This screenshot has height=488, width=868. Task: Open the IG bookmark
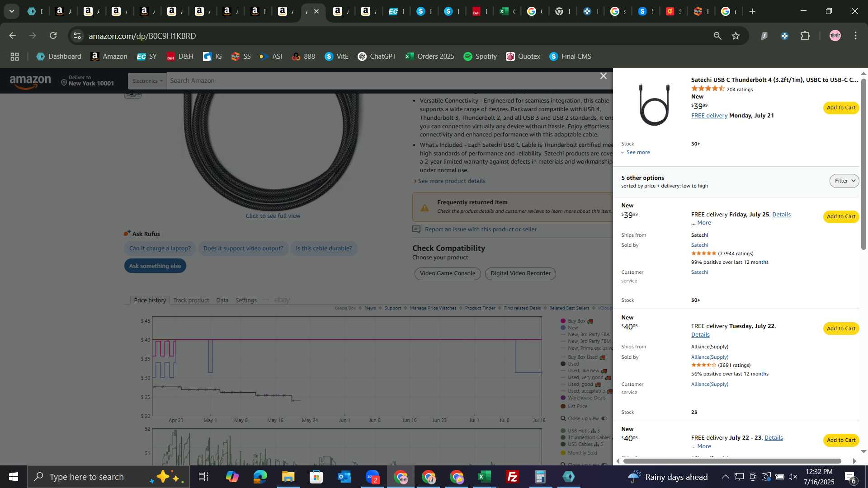point(212,56)
